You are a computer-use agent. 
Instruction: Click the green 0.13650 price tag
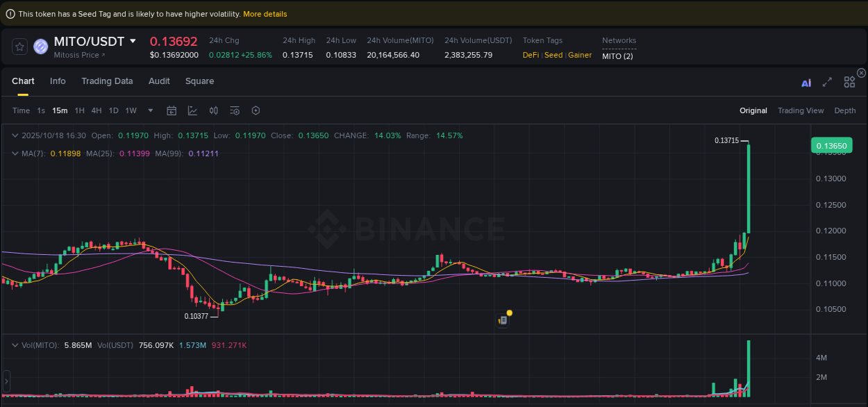831,145
